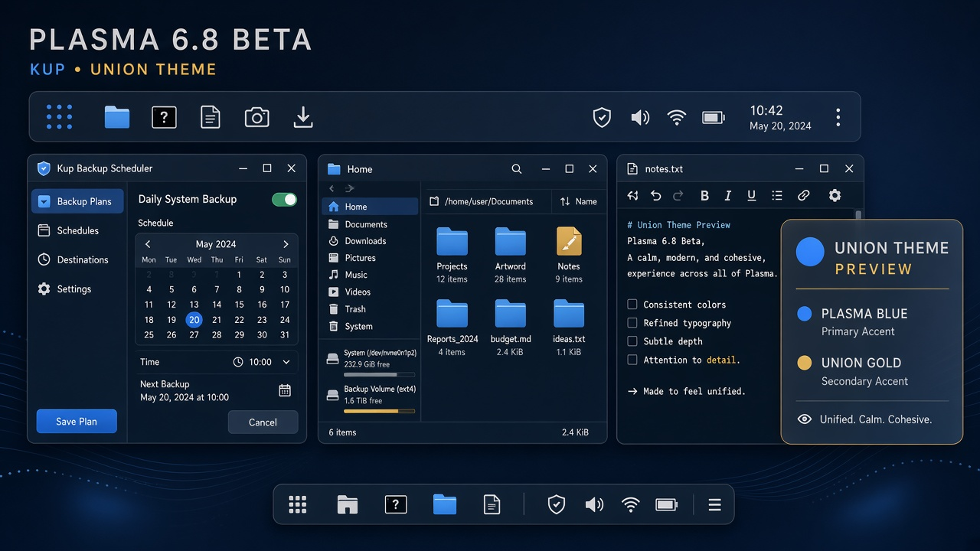Undo last edit in notes.txt
980x551 pixels.
[x=655, y=196]
